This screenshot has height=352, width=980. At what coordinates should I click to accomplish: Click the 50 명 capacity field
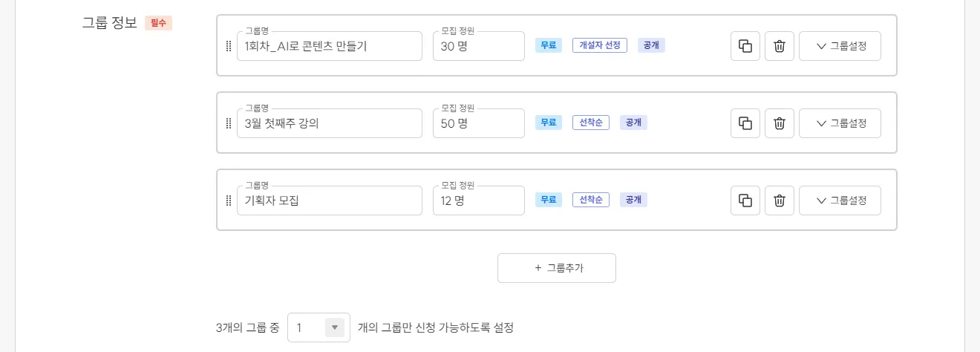(x=478, y=124)
